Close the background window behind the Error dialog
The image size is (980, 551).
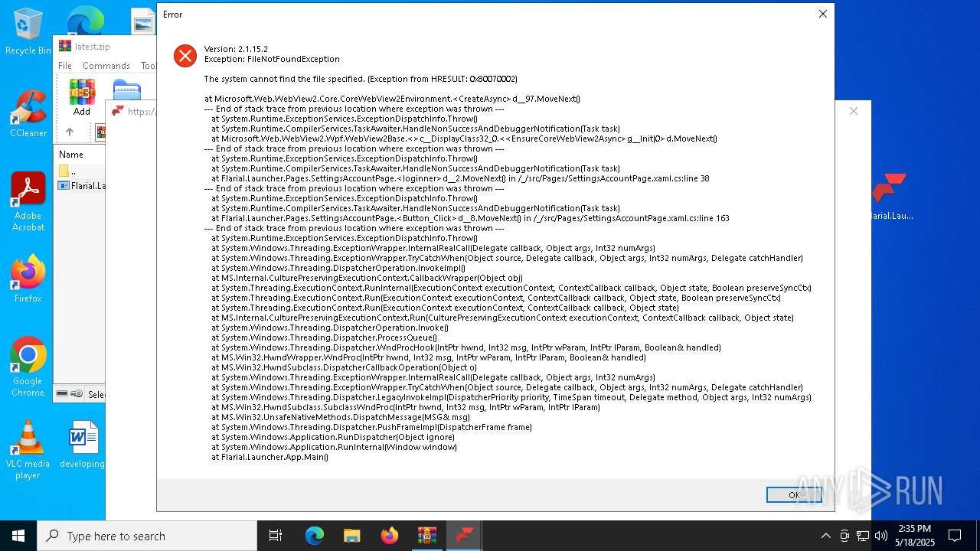(854, 111)
